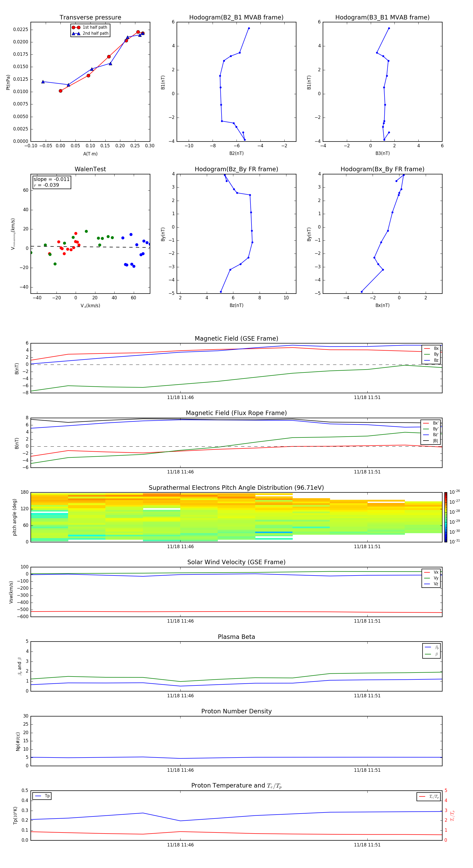Click the 'Hodogram(B2_B1 MVAB frame)' title
Screen dimensions: 473x868
coord(236,17)
